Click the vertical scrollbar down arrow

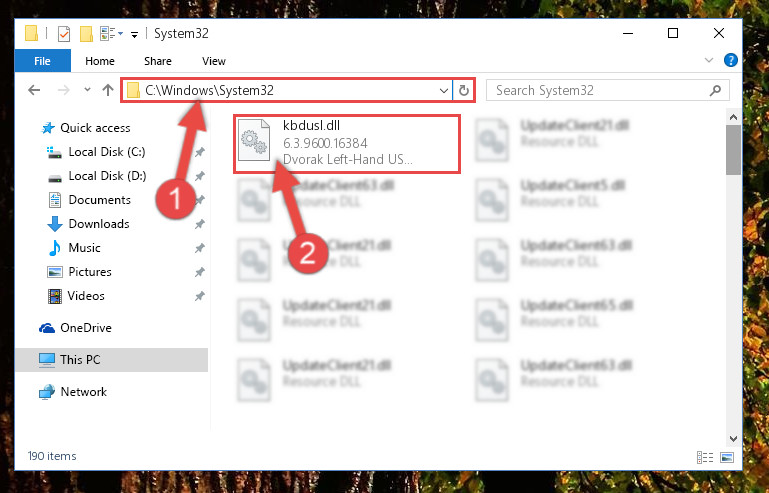[733, 438]
